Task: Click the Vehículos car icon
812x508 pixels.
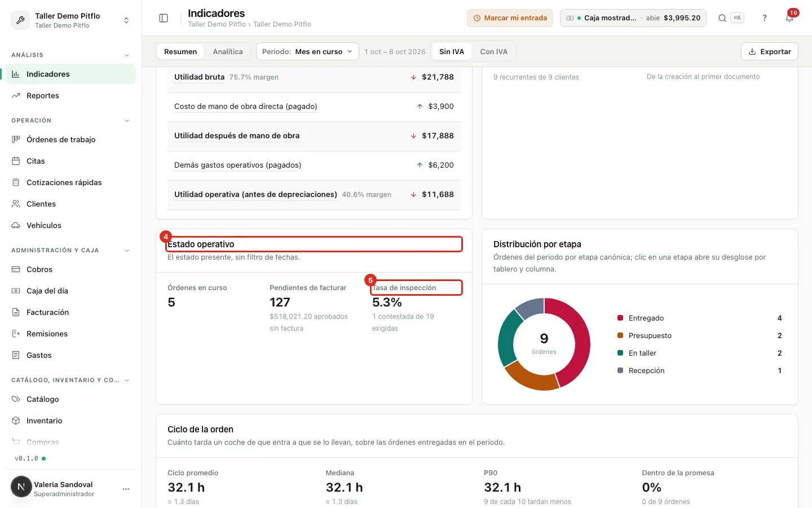Action: pyautogui.click(x=16, y=225)
